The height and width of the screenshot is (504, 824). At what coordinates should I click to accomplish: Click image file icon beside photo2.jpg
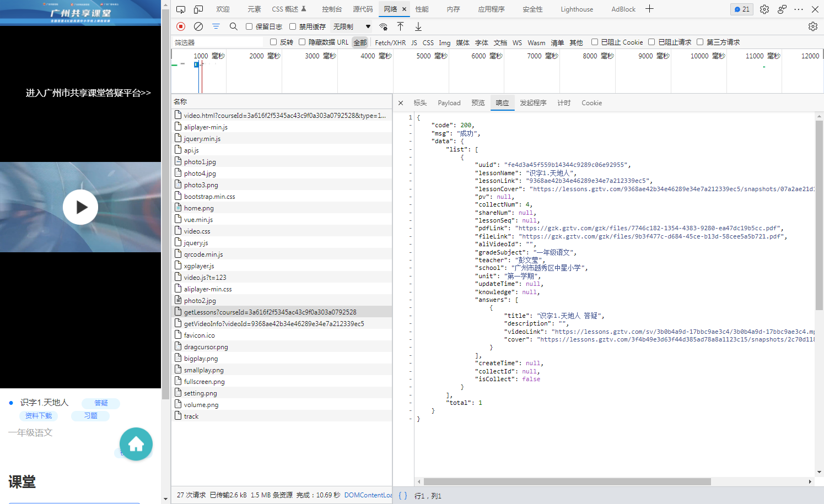[178, 300]
